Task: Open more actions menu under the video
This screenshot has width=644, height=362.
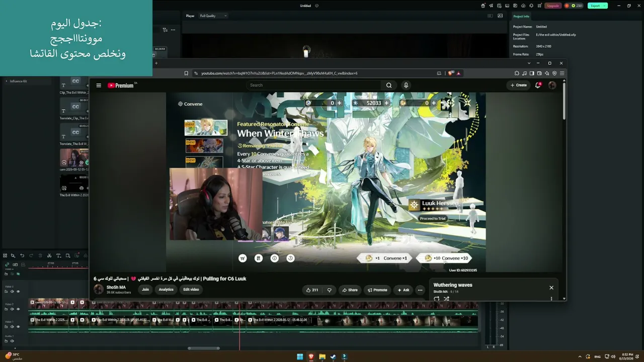Action: [x=420, y=290]
